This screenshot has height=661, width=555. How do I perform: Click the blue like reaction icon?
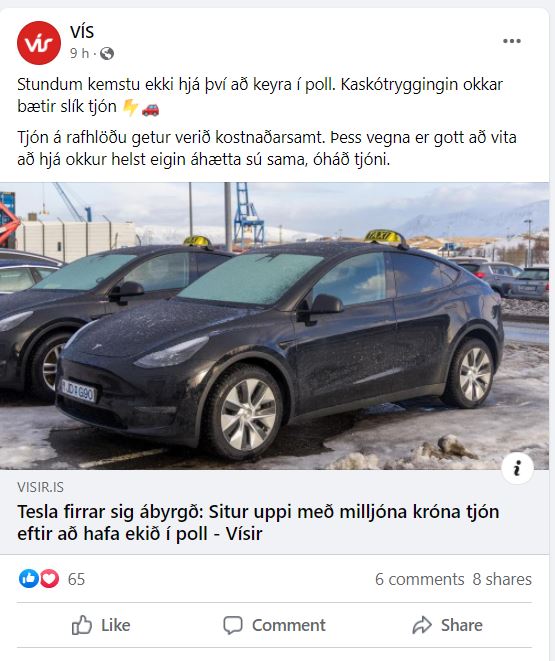pos(29,578)
